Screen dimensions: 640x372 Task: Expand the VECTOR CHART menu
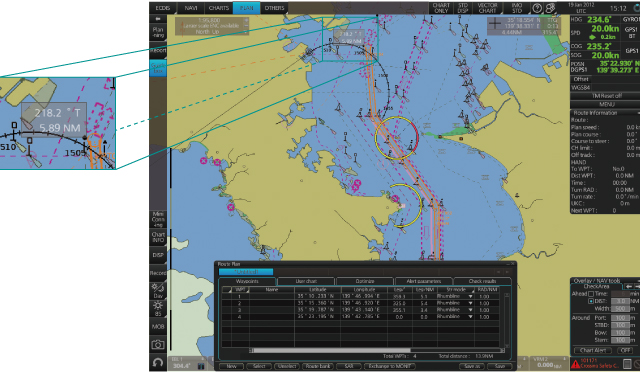pyautogui.click(x=487, y=8)
